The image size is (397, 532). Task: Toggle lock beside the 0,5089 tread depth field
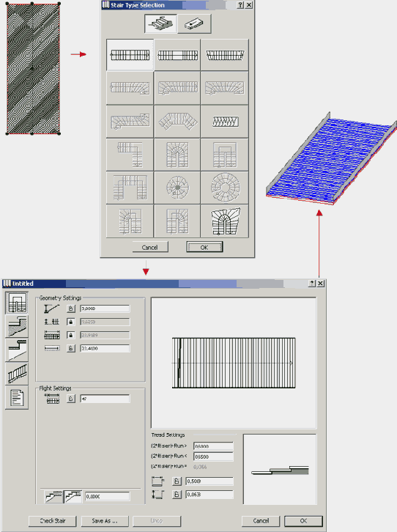click(x=177, y=481)
